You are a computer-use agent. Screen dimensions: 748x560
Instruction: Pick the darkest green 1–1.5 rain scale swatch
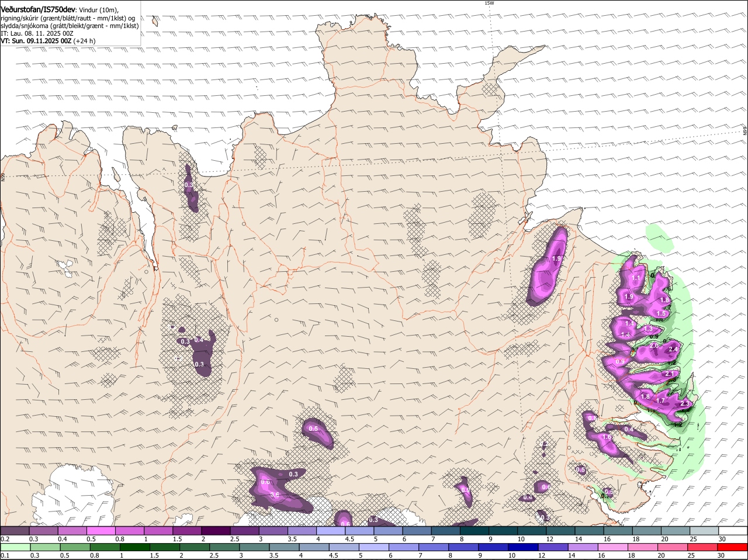[134, 547]
